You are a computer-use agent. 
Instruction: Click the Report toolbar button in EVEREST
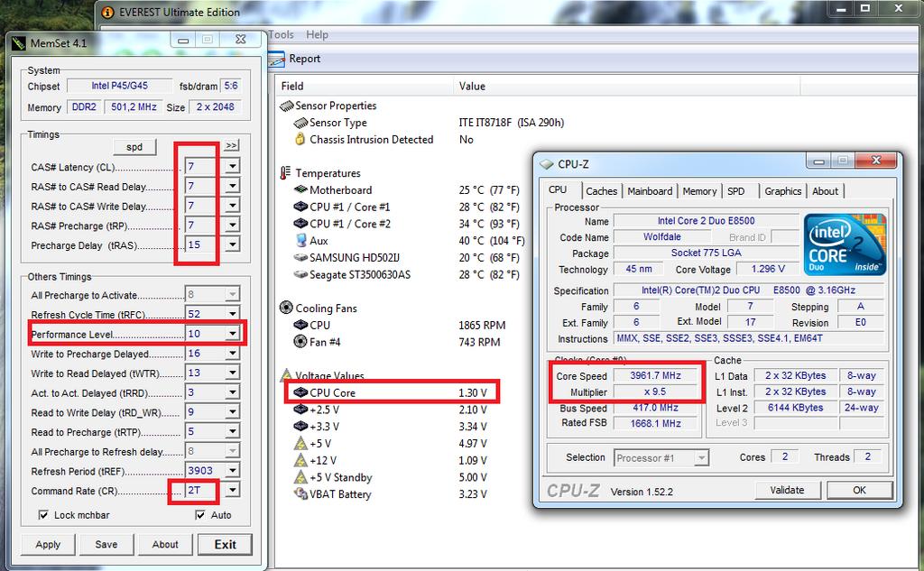pyautogui.click(x=295, y=59)
